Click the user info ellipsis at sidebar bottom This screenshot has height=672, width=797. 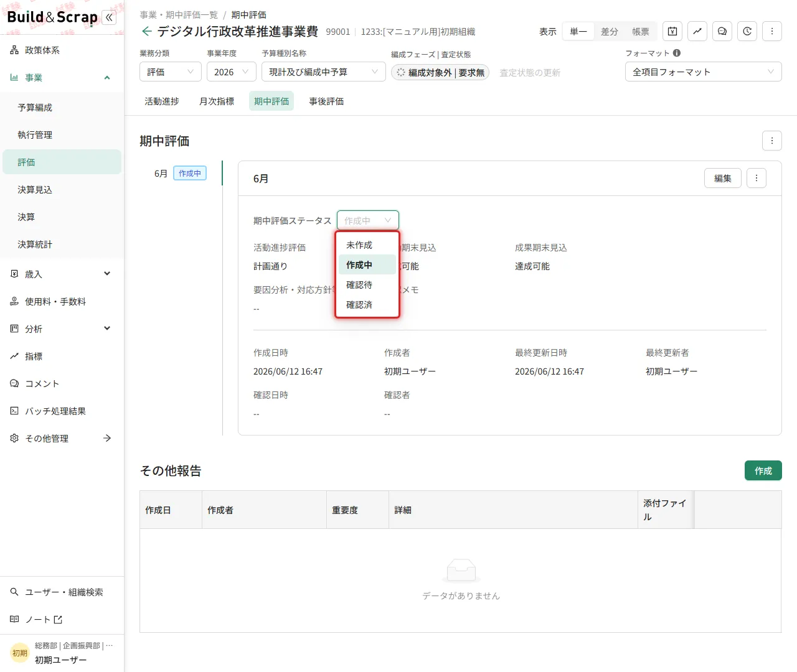[x=110, y=646]
